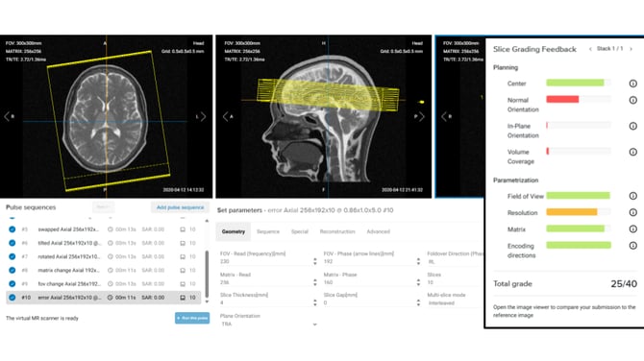The height and width of the screenshot is (361, 644).
Task: Click left arrow in third viewer
Action: click(443, 116)
